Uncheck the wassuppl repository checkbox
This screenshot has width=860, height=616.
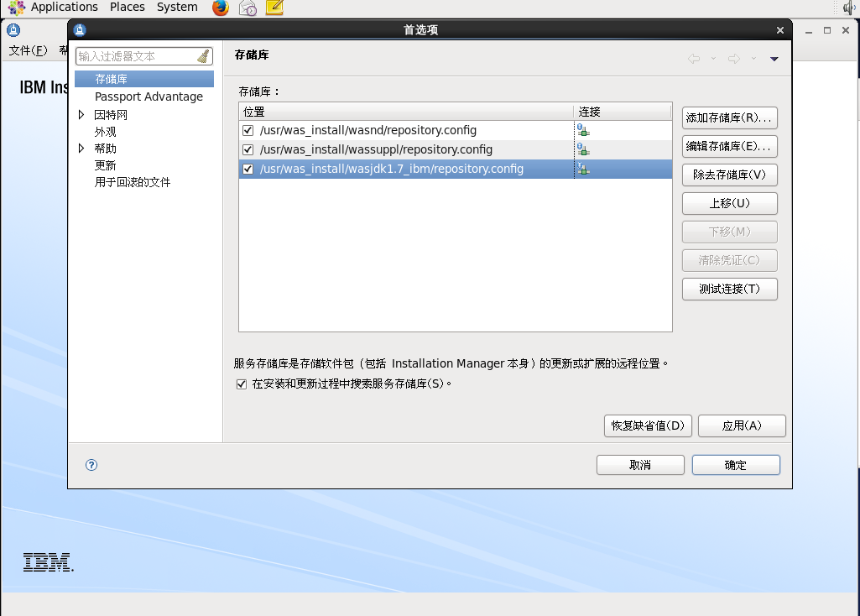pos(248,149)
